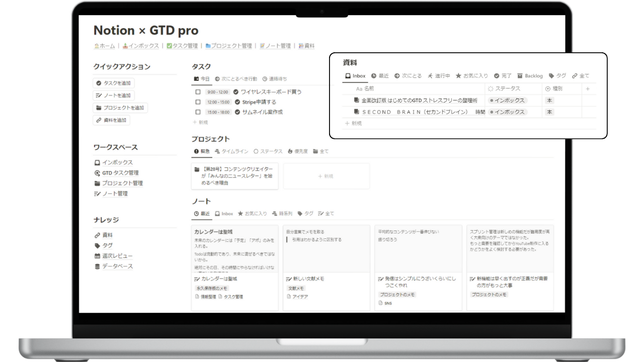Open 資料 in the ナレッジ list
Viewport: 644px width, 362px height.
(104, 235)
